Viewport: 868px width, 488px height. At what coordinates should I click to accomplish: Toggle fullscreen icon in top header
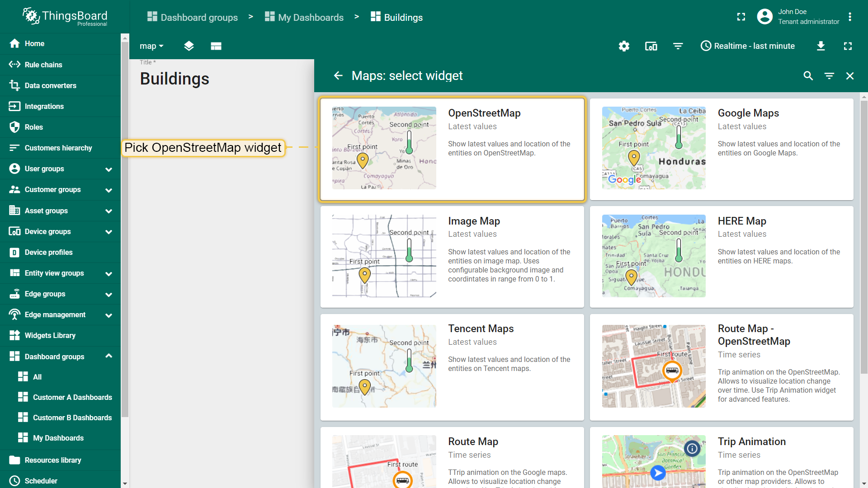coord(741,17)
